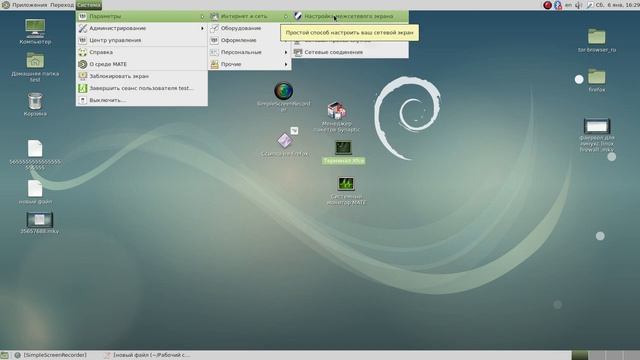Select Параметры in the Система menu
Screen dimensions: 640x360
point(142,16)
